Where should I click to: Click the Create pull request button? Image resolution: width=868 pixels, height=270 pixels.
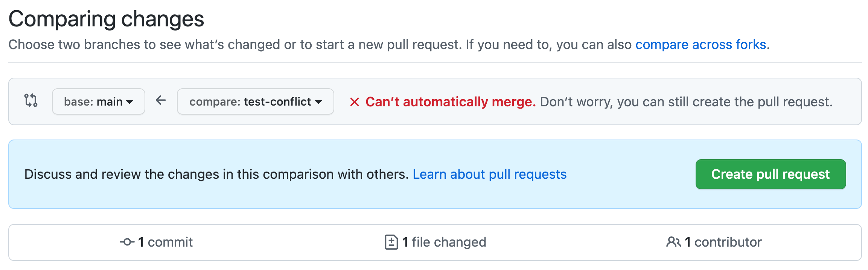pyautogui.click(x=771, y=174)
